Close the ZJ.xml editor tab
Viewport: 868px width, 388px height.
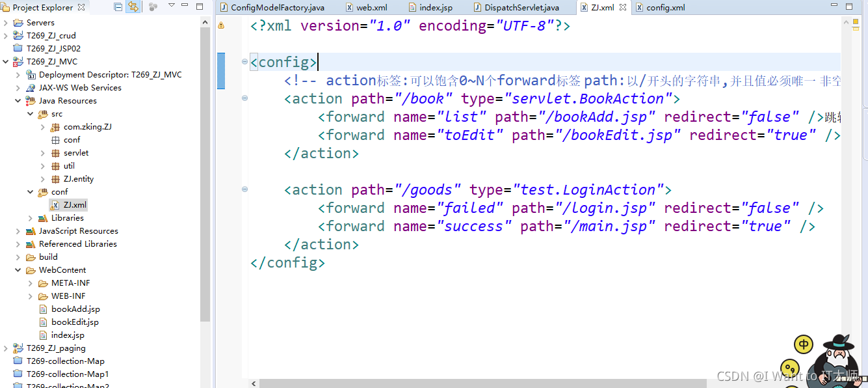(623, 8)
